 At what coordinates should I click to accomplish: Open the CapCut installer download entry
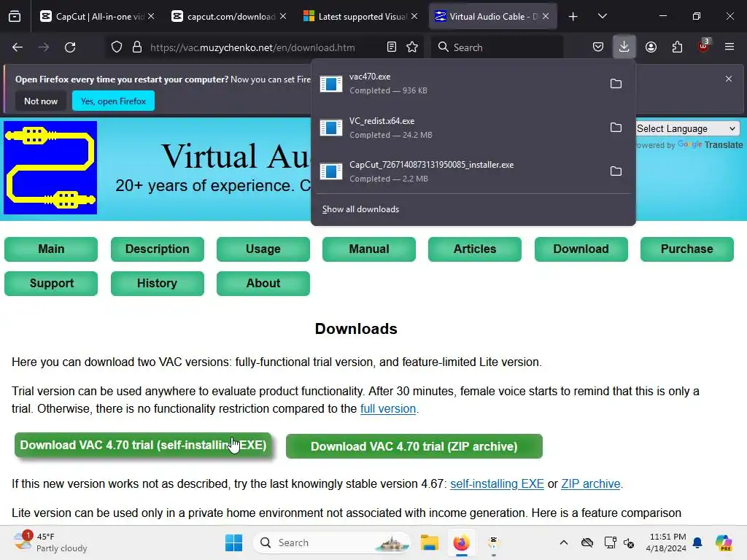click(457, 171)
